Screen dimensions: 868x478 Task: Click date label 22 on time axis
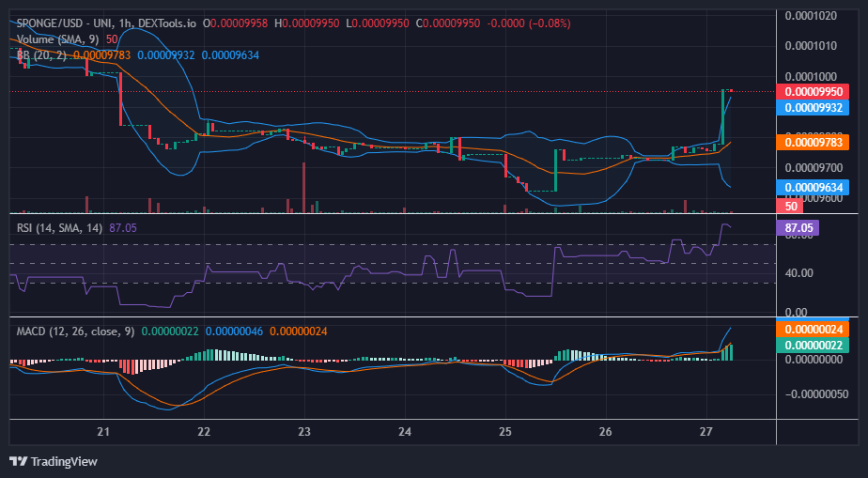[x=204, y=432]
